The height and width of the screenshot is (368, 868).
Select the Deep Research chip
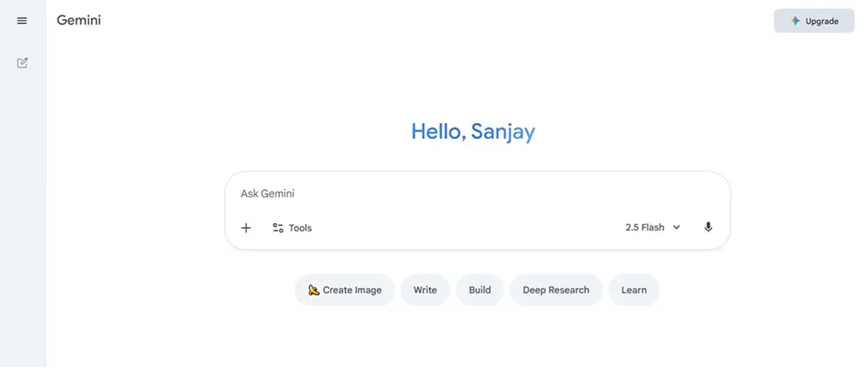pos(556,290)
